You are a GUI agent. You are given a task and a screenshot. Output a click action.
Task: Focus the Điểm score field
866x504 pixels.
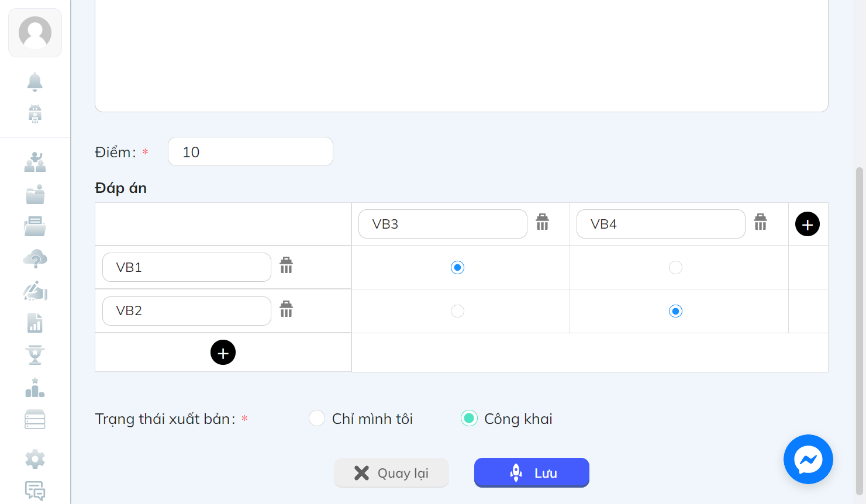[x=250, y=151]
